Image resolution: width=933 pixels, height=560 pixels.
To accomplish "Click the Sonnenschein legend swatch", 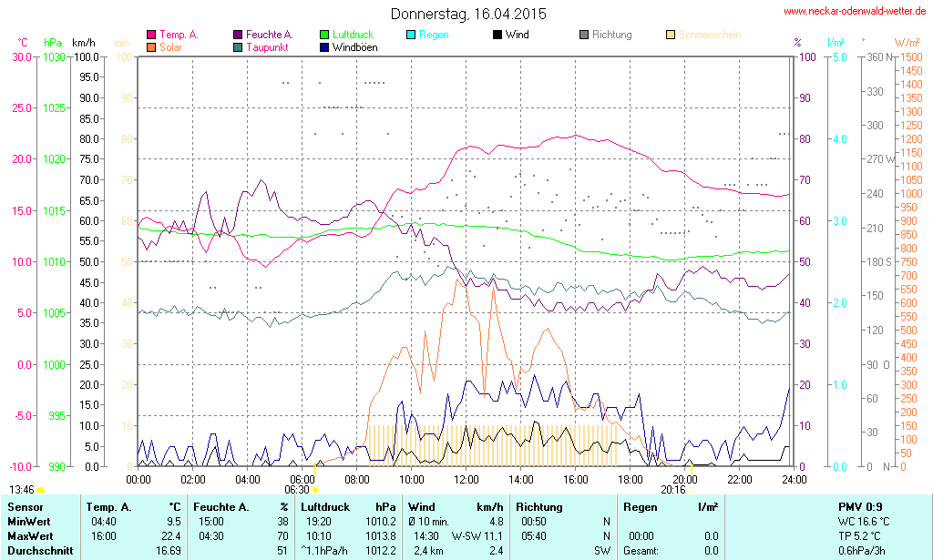I will click(x=671, y=35).
